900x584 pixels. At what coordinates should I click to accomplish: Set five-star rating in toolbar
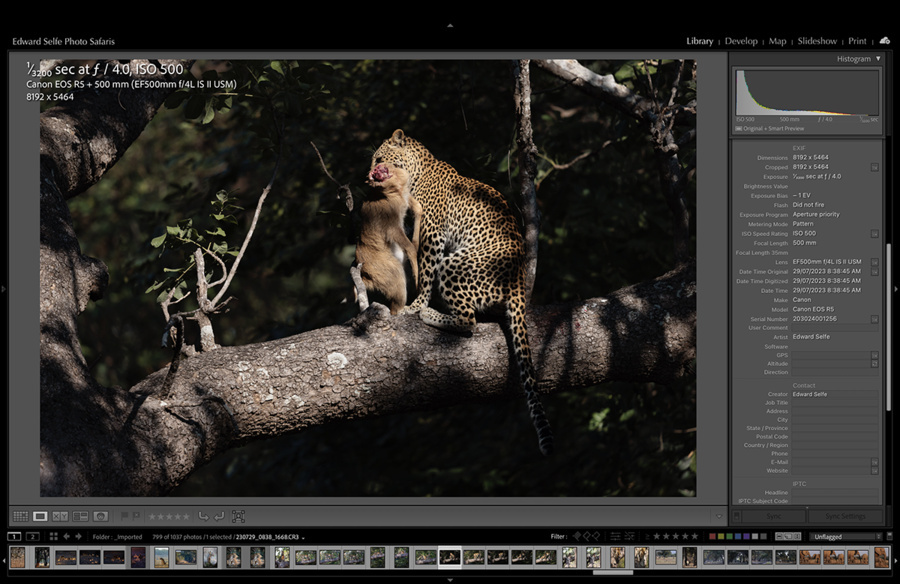pyautogui.click(x=185, y=516)
